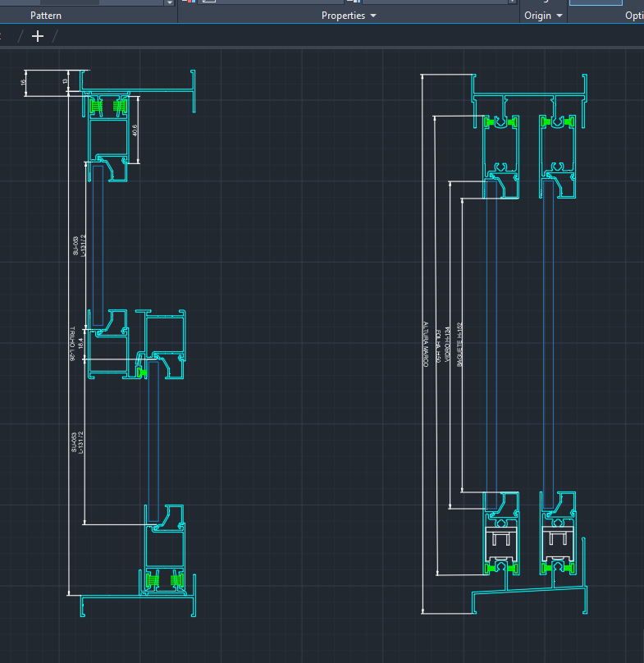Select the 18.4 dimension text
The width and height of the screenshot is (644, 663).
click(80, 341)
